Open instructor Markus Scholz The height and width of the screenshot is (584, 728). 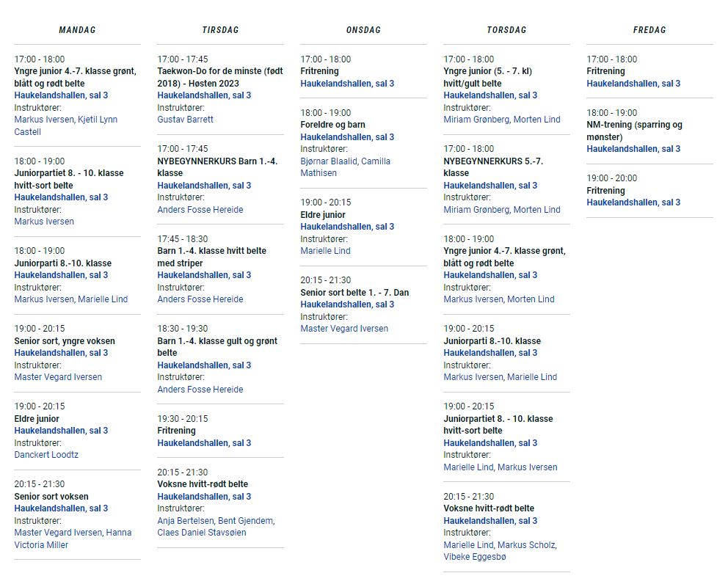[526, 544]
